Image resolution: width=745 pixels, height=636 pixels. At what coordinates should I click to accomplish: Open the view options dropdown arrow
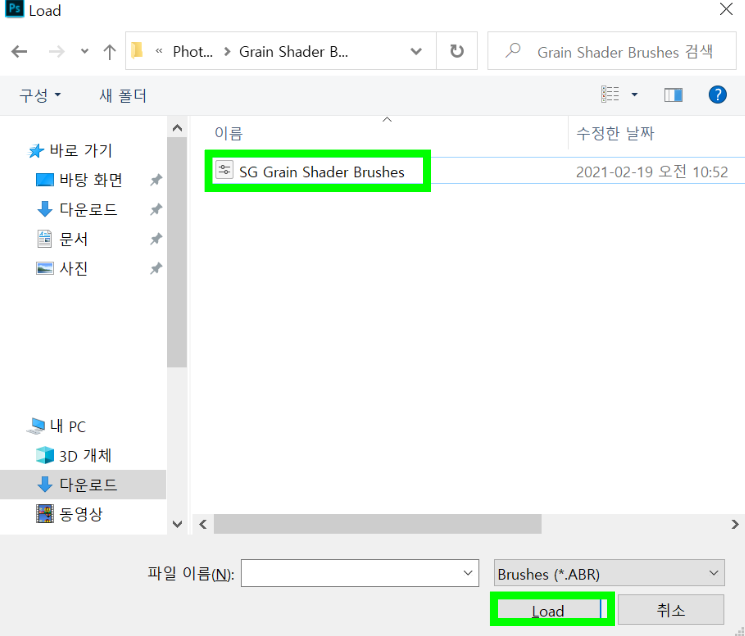(x=634, y=95)
